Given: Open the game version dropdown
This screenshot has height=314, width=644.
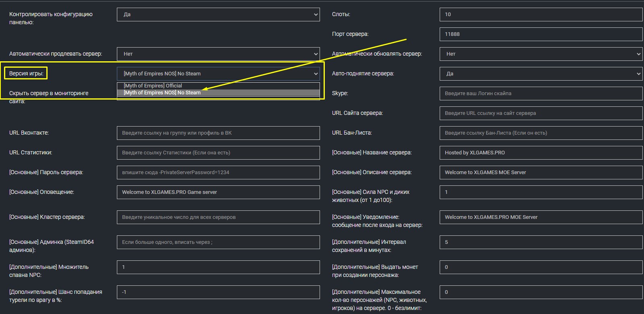Looking at the screenshot, I should [x=218, y=74].
